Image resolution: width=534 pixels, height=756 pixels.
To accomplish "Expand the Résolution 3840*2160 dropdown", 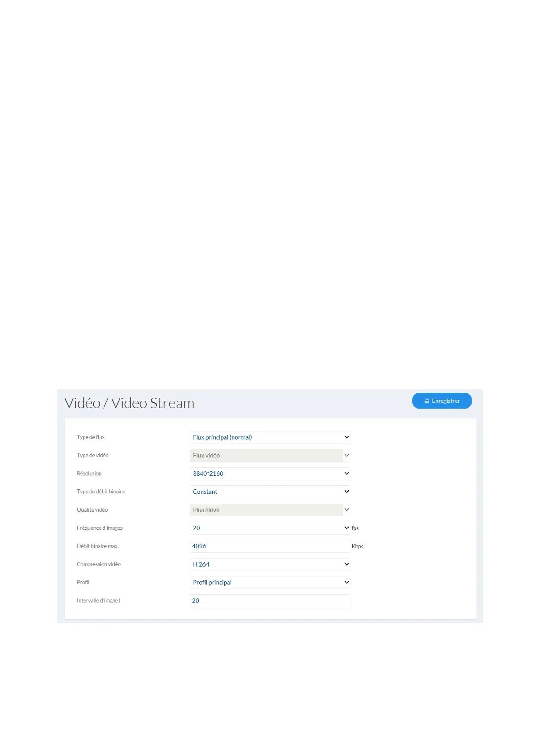I will (270, 474).
